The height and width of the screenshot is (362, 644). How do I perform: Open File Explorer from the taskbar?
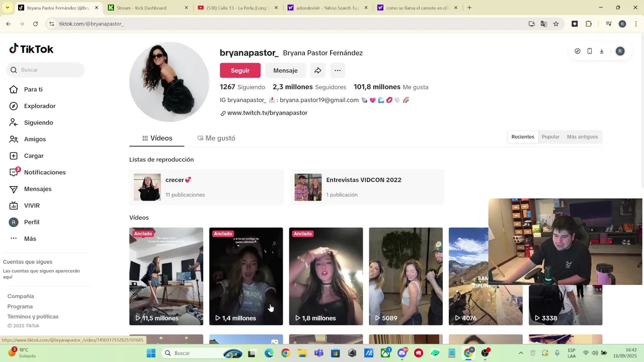(x=302, y=353)
